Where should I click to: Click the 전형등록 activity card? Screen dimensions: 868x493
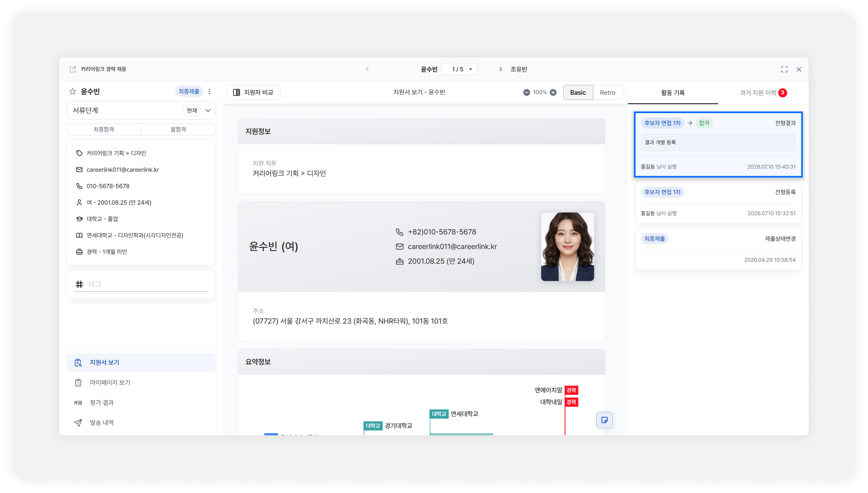click(x=718, y=203)
